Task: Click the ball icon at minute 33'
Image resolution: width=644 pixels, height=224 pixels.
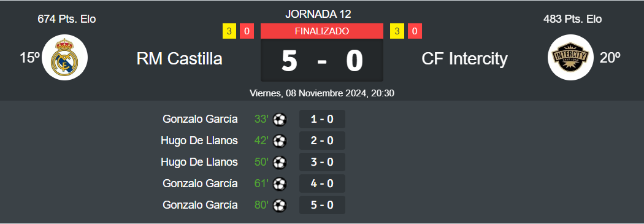Action: click(x=280, y=120)
